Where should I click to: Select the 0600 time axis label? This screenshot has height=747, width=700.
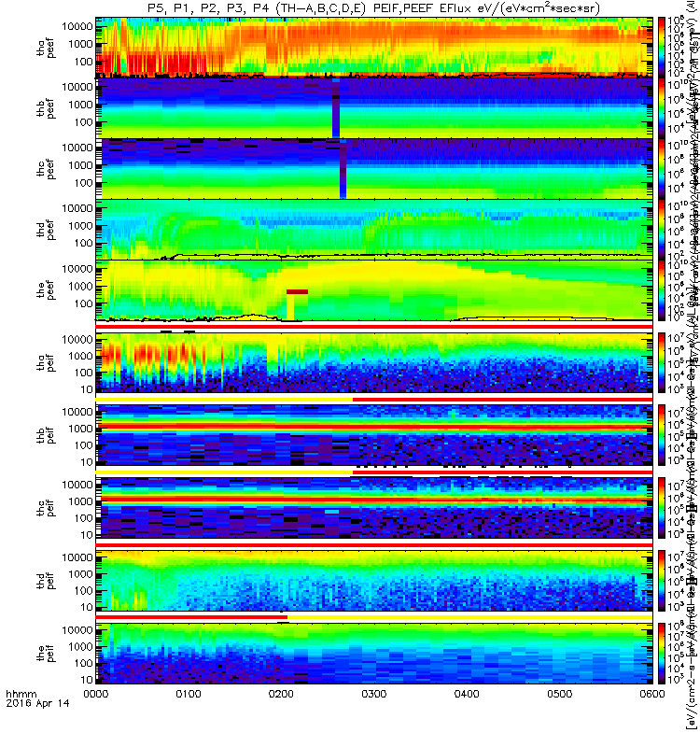click(x=651, y=694)
